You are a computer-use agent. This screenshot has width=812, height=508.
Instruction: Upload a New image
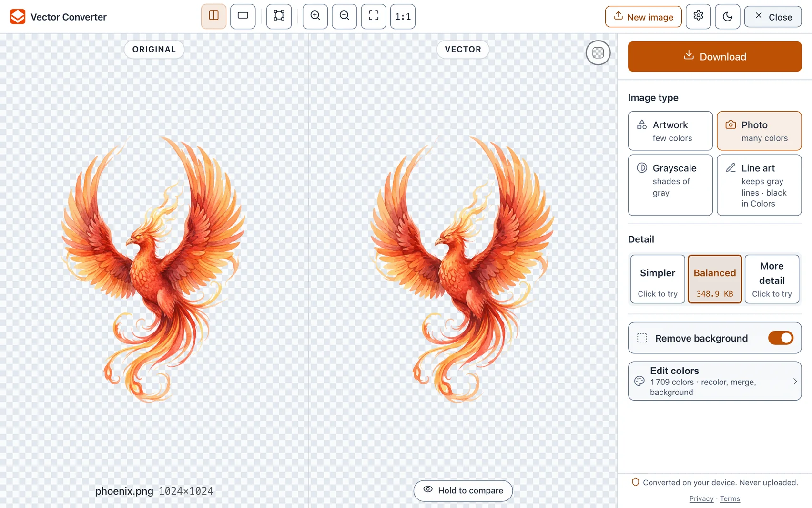pyautogui.click(x=643, y=17)
